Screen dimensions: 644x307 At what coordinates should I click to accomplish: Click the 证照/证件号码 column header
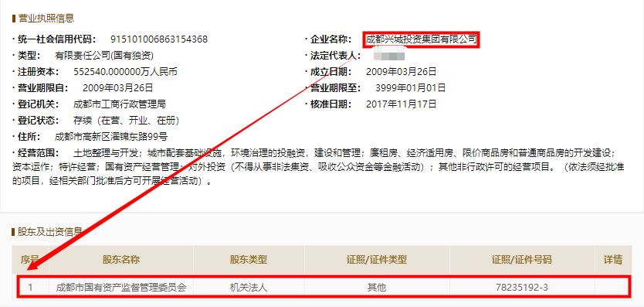(x=521, y=260)
